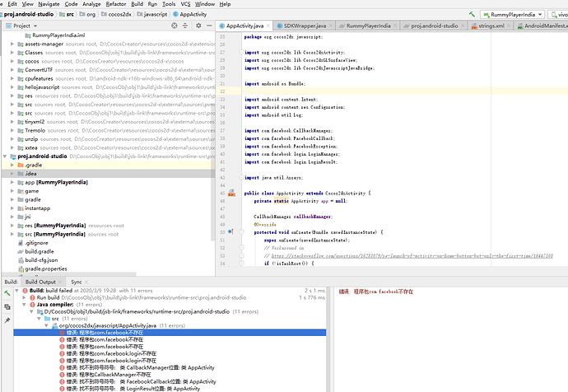The width and height of the screenshot is (568, 392).
Task: Open Project panel settings gear
Action: tap(198, 26)
